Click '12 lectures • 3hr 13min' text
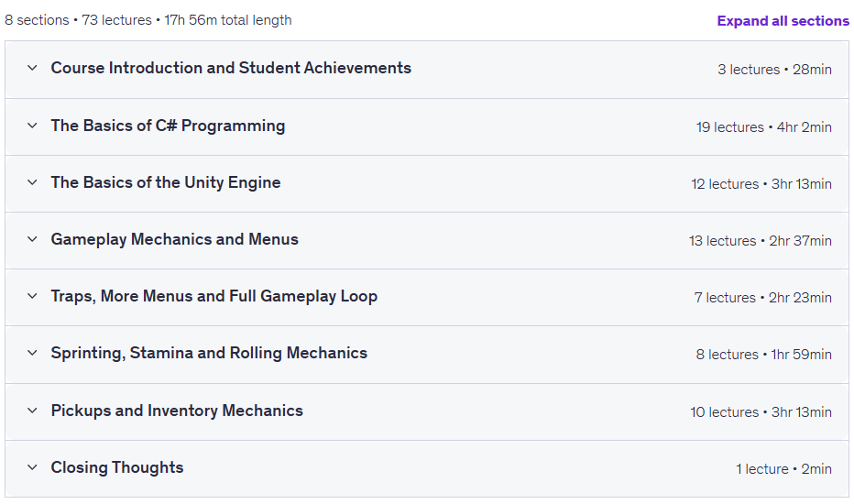Viewport: 854px width, 504px height. coord(761,184)
